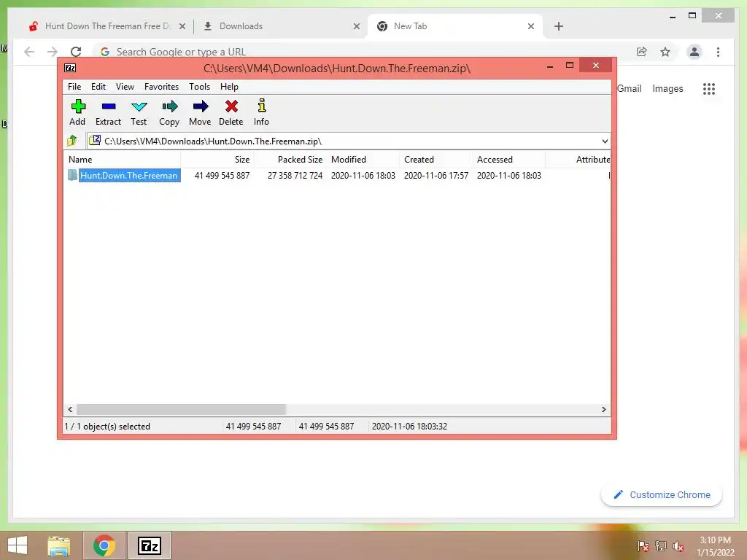This screenshot has height=560, width=747.
Task: Click the horizontal scrollbar thumb
Action: click(x=181, y=409)
